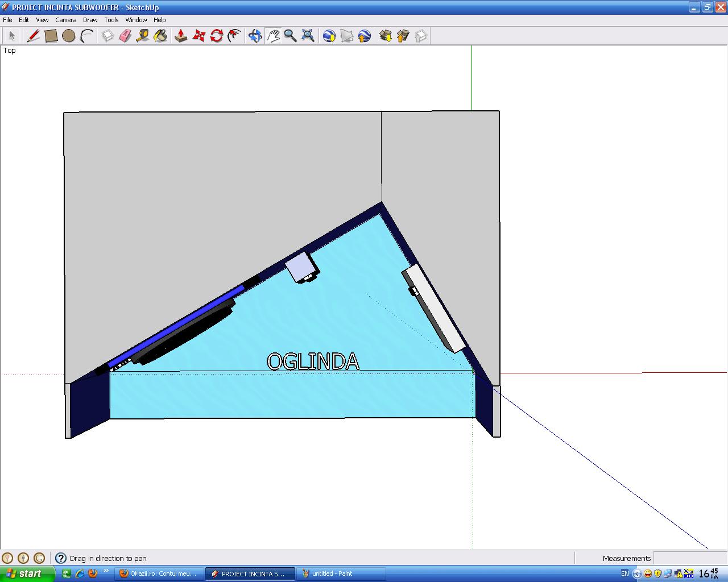728x582 pixels.
Task: Select the Tape Measure tool
Action: (143, 36)
